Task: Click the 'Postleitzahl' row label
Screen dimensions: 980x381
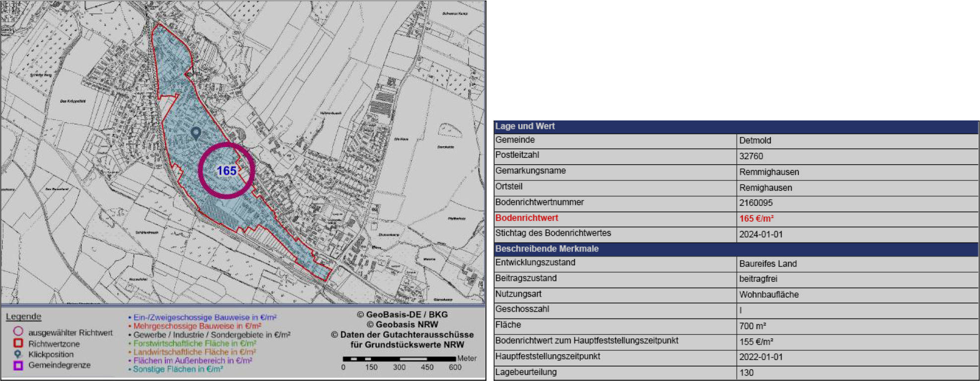Action: 517,155
